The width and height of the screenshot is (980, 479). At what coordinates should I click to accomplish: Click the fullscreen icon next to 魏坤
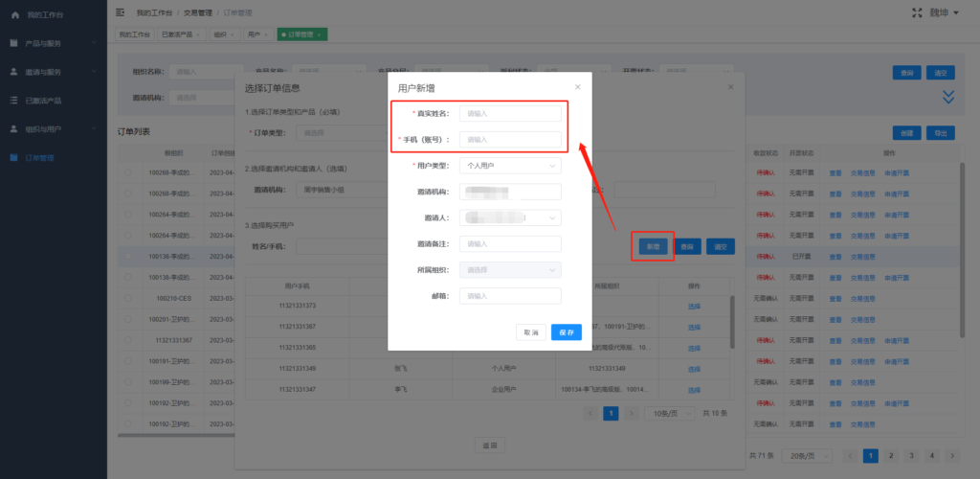tap(917, 12)
